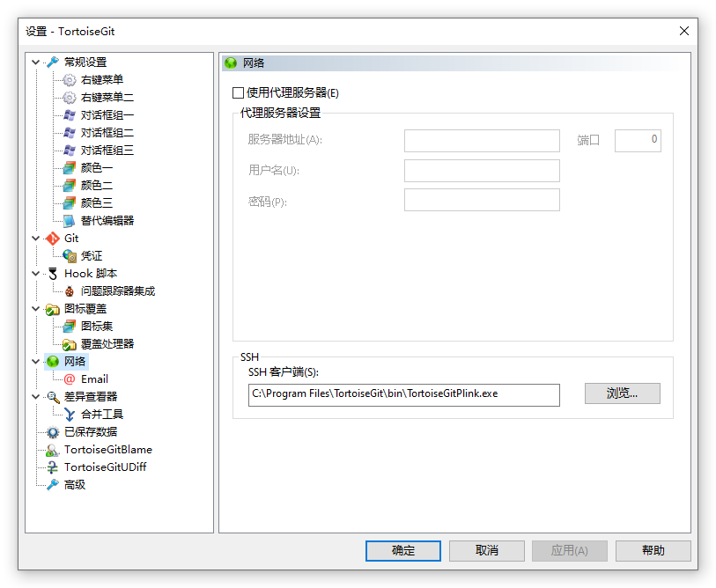Click the magnifier icon for 差异查看器

coord(53,397)
